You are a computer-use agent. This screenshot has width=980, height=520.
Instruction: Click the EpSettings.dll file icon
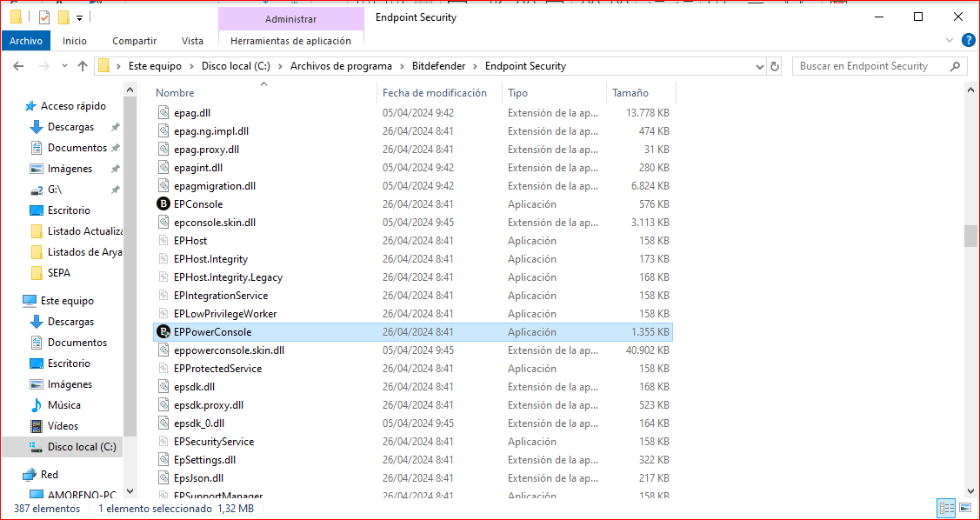[163, 460]
